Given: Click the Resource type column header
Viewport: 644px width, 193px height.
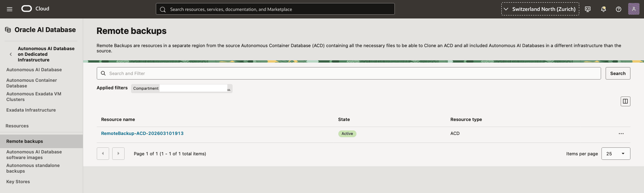Looking at the screenshot, I should tap(466, 119).
